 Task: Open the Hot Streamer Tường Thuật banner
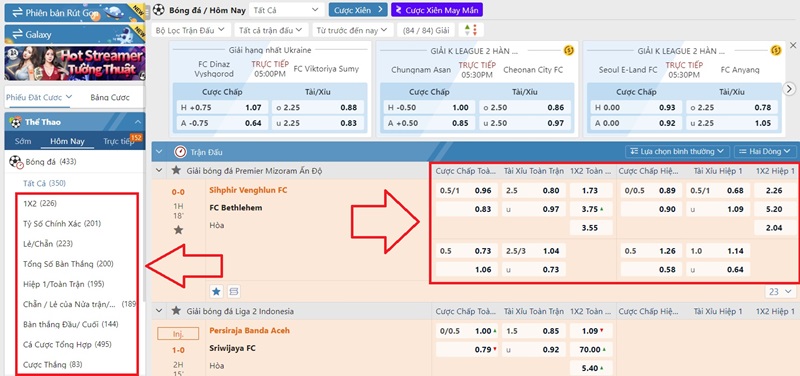[x=74, y=63]
